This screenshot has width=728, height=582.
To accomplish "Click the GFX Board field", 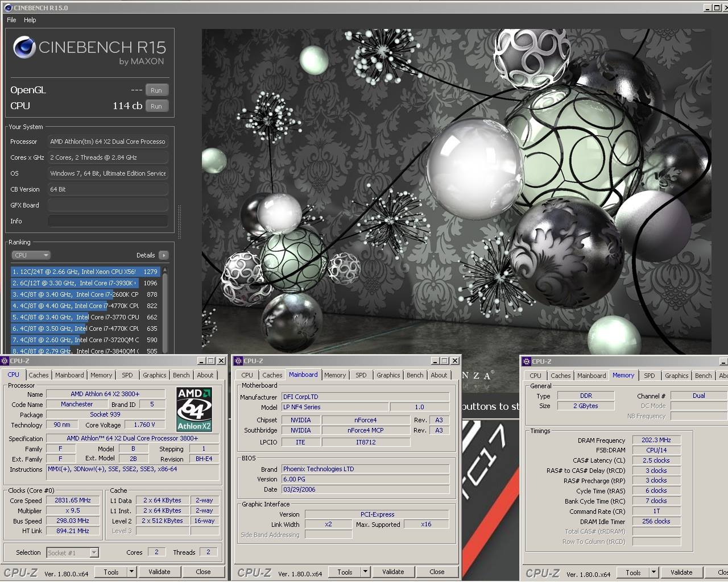I will click(x=107, y=205).
